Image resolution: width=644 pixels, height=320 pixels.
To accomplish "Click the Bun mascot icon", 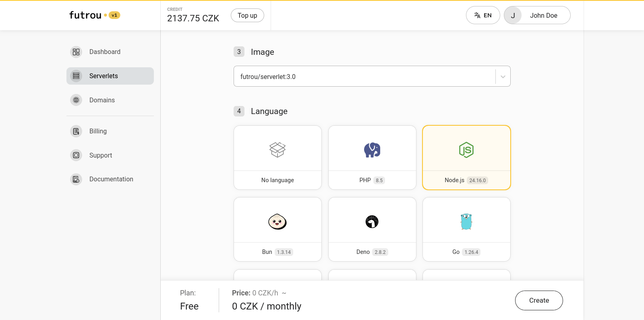I will point(277,222).
